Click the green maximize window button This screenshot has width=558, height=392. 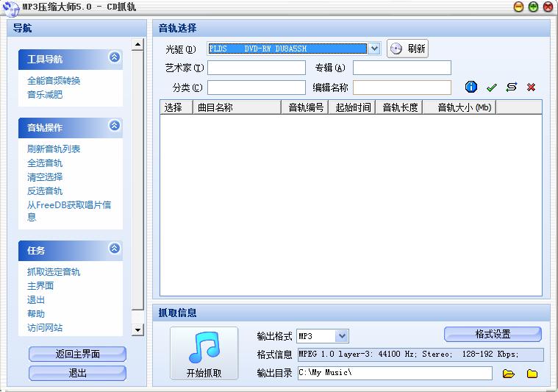533,7
